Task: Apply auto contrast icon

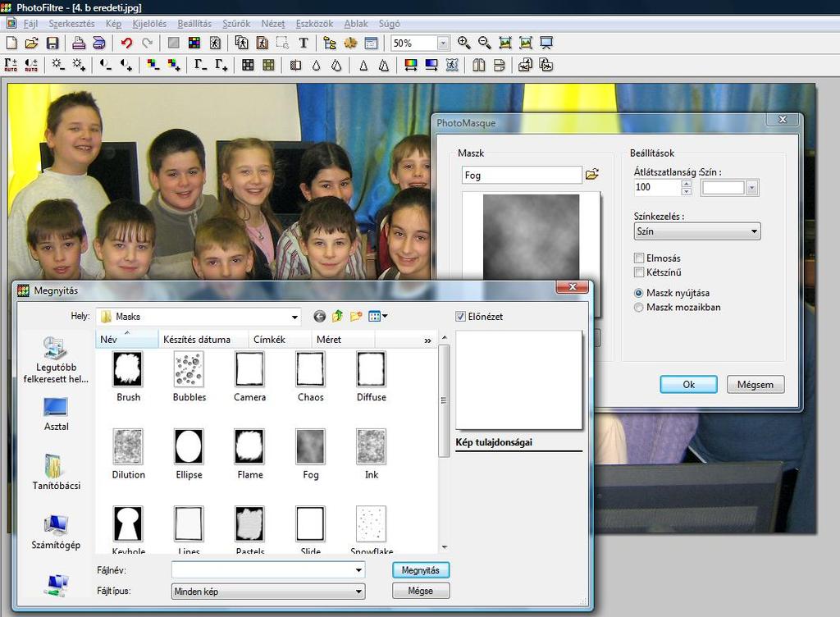Action: tap(31, 66)
